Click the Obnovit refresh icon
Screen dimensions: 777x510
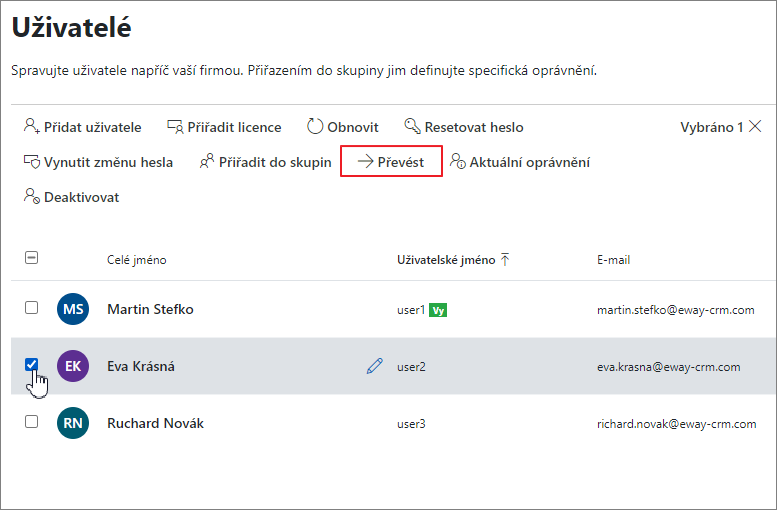coord(315,126)
